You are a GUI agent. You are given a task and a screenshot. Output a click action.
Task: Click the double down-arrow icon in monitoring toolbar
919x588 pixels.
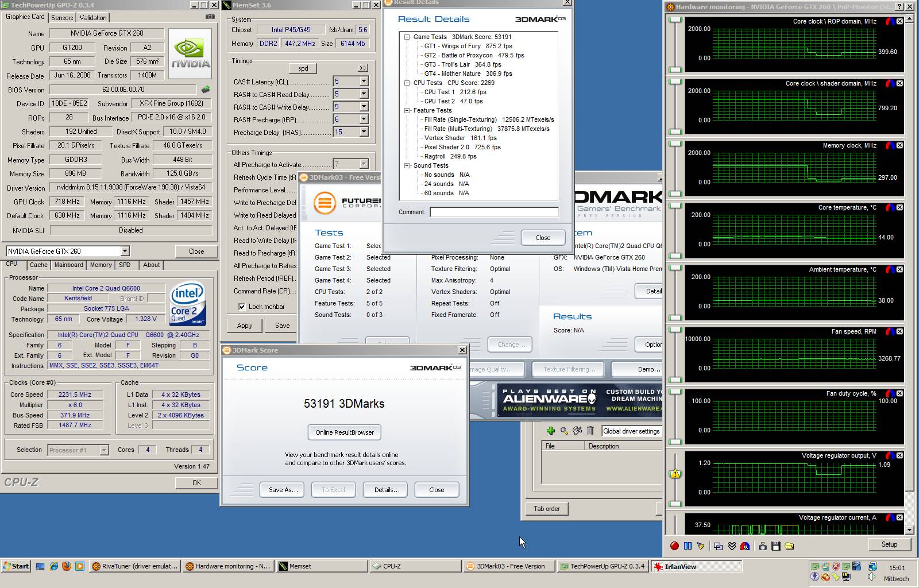coord(732,546)
